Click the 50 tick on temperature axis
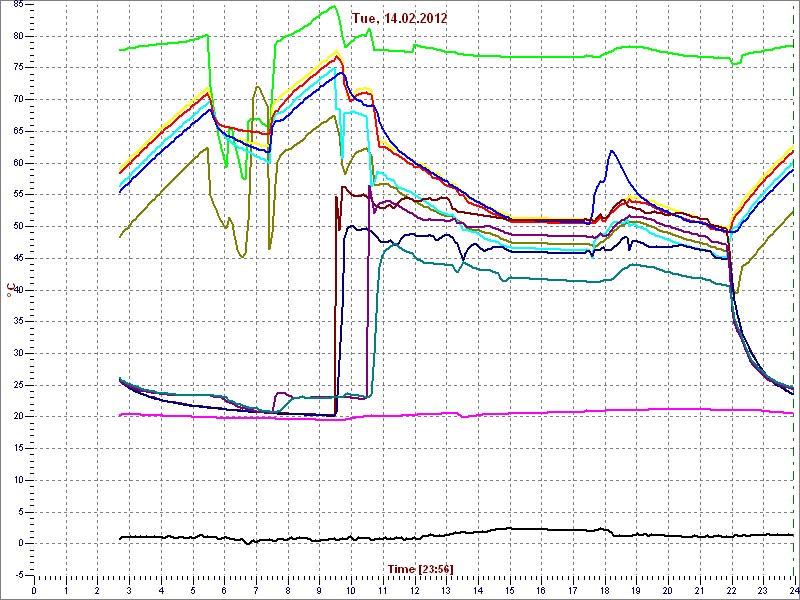This screenshot has width=800, height=600. pyautogui.click(x=18, y=227)
